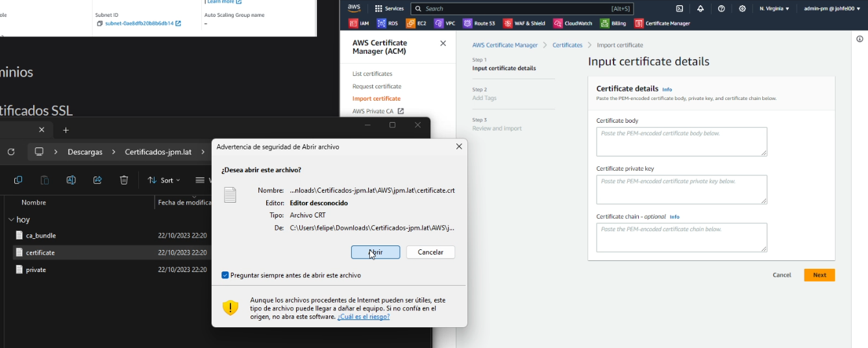The image size is (868, 348).
Task: Click Delete trash icon in File Explorer
Action: tap(124, 180)
